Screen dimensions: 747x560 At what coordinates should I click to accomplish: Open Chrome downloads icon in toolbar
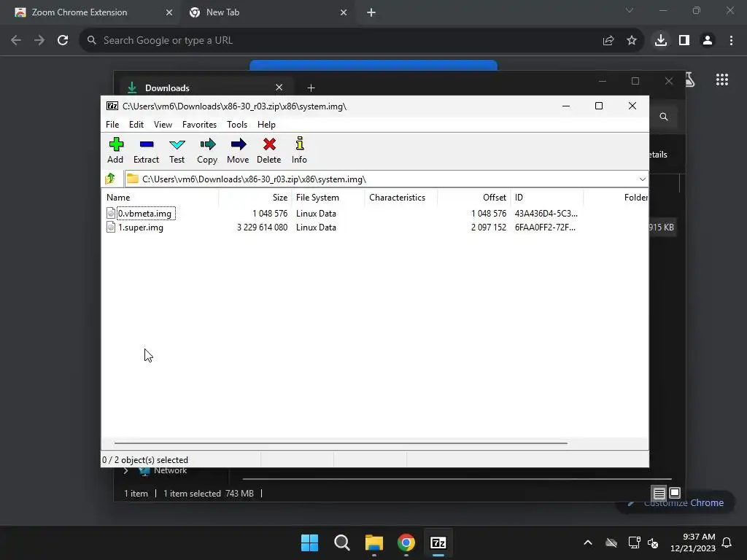coord(660,41)
